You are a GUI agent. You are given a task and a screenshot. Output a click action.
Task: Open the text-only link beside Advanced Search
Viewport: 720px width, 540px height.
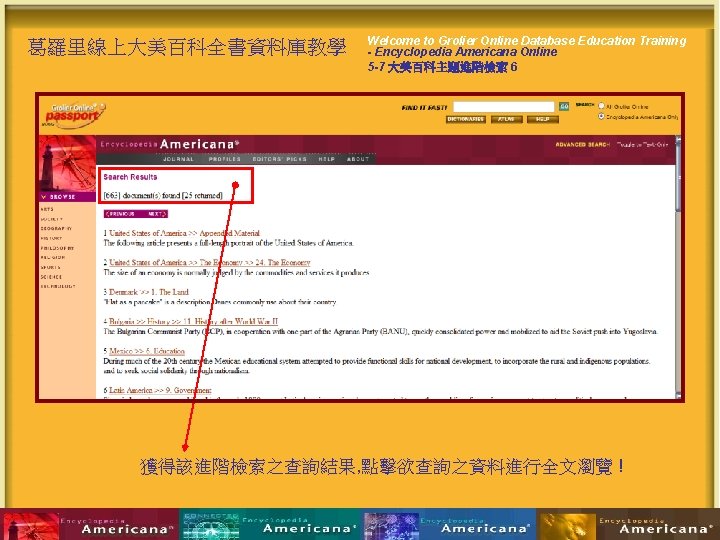point(642,145)
